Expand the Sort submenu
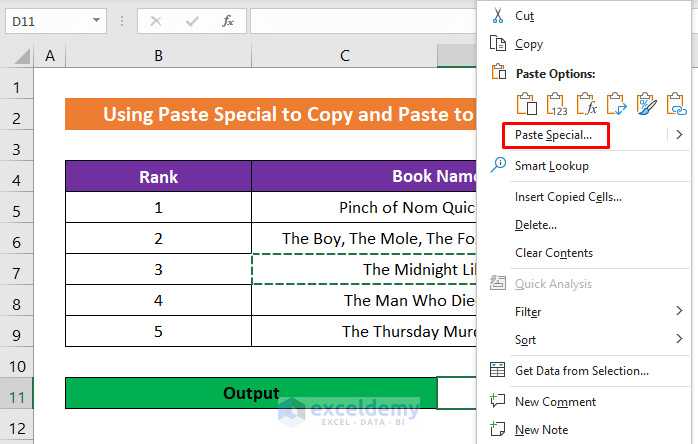This screenshot has height=444, width=698. pyautogui.click(x=681, y=340)
